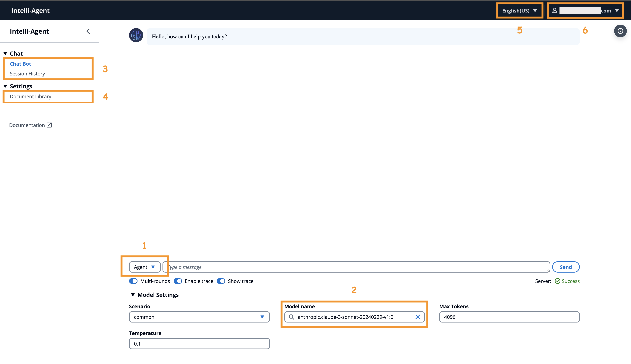Image resolution: width=631 pixels, height=364 pixels.
Task: Click the Documentation external link icon
Action: coord(49,125)
